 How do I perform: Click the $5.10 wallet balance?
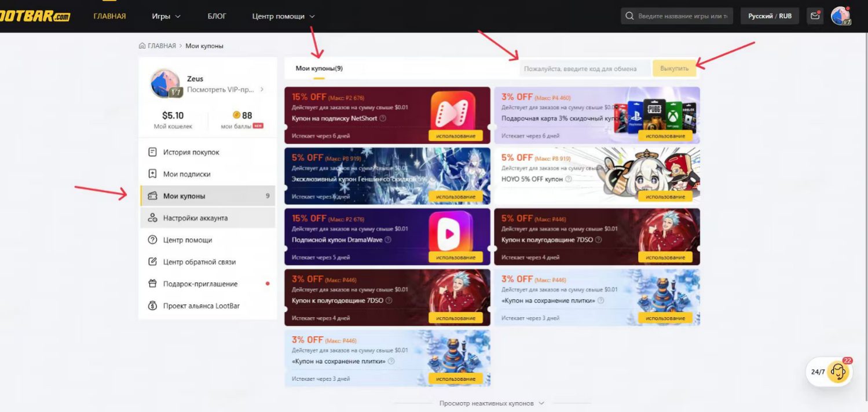pos(173,115)
